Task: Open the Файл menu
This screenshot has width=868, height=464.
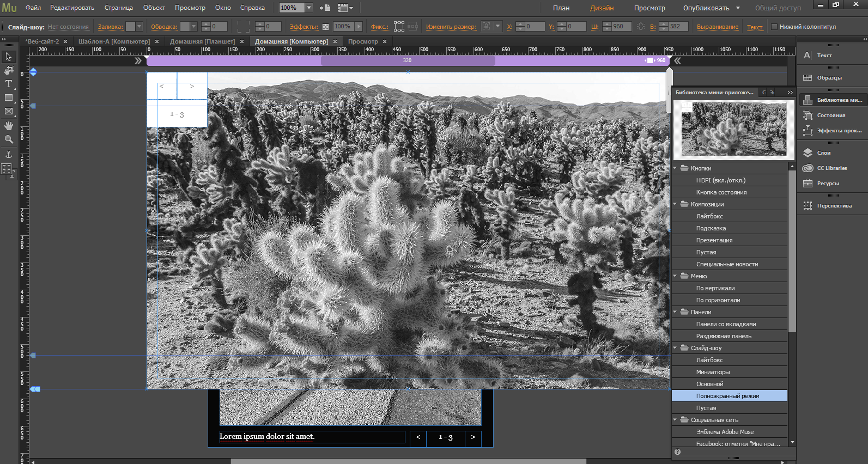Action: point(33,8)
